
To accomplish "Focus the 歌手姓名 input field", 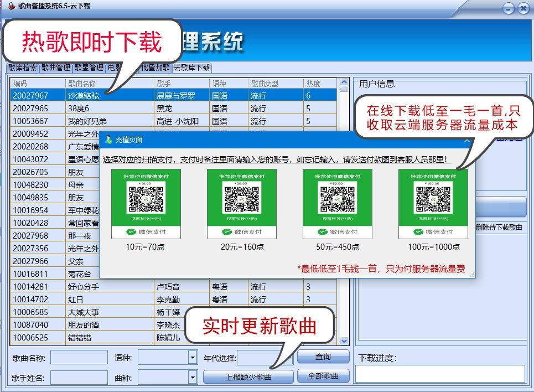I will coord(79,378).
